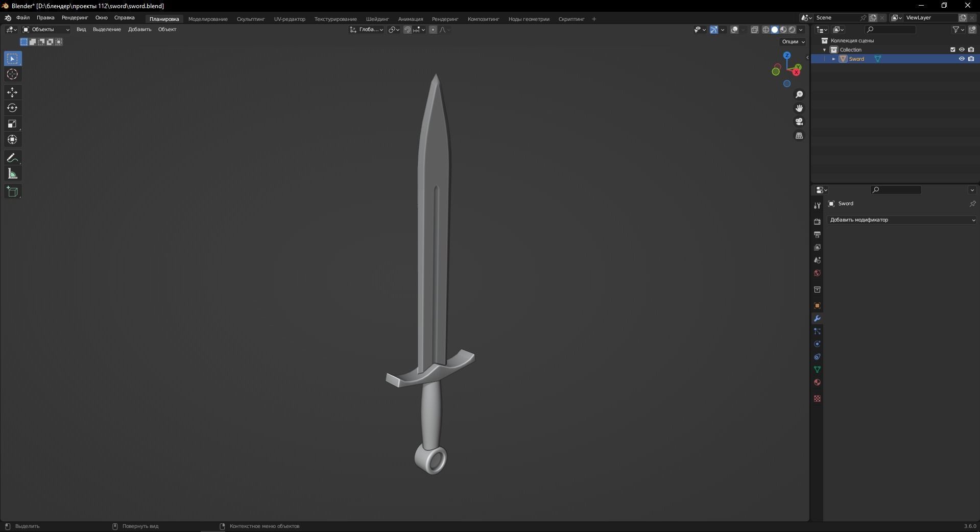Switch to material preview shading
The image size is (980, 532).
tap(783, 30)
